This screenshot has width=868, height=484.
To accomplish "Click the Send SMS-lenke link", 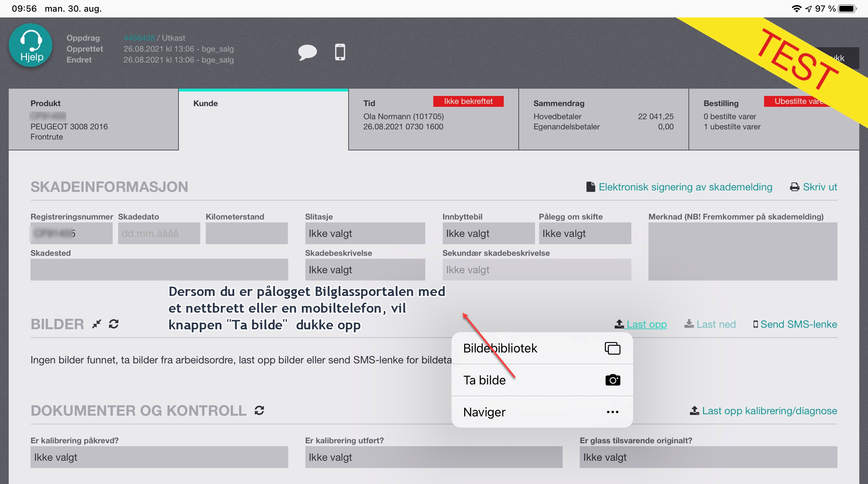I will (798, 324).
